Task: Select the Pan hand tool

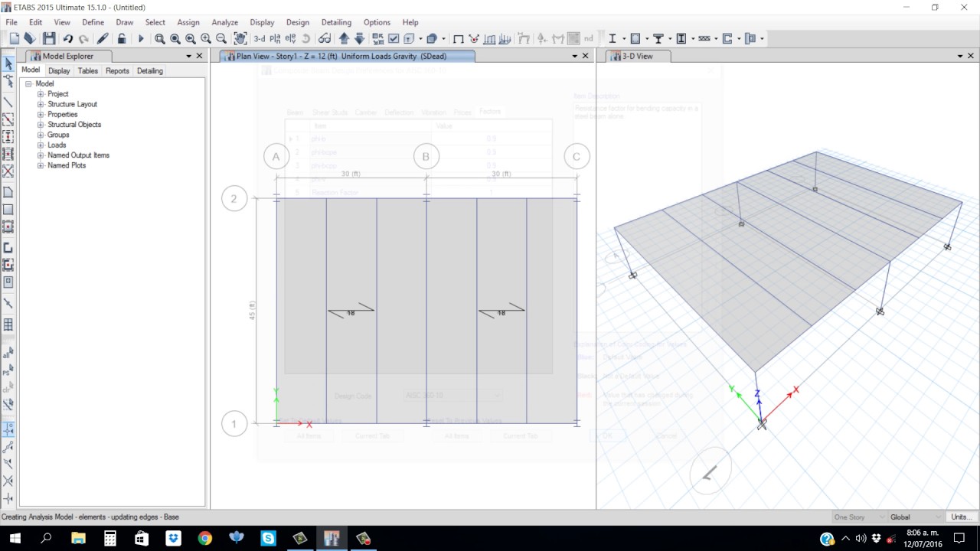Action: [240, 38]
